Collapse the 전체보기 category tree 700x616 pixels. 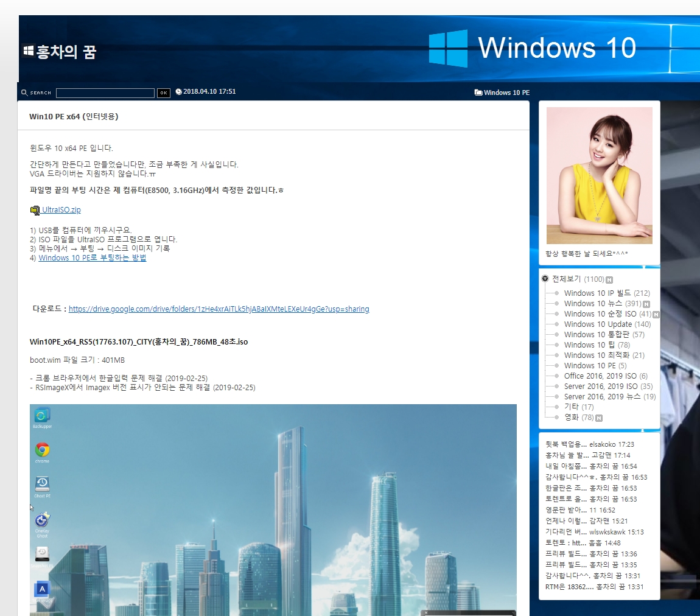coord(545,279)
